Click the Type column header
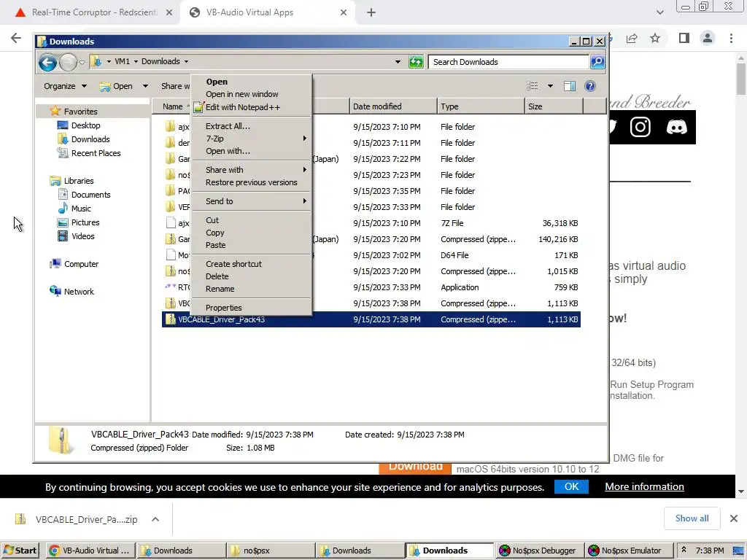The image size is (747, 560). 480,106
